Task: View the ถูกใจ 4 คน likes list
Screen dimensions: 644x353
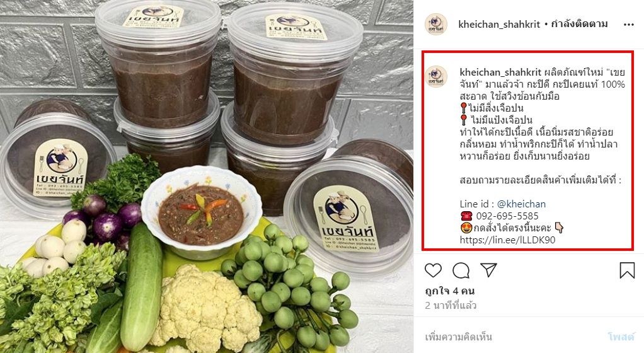Action: [450, 291]
